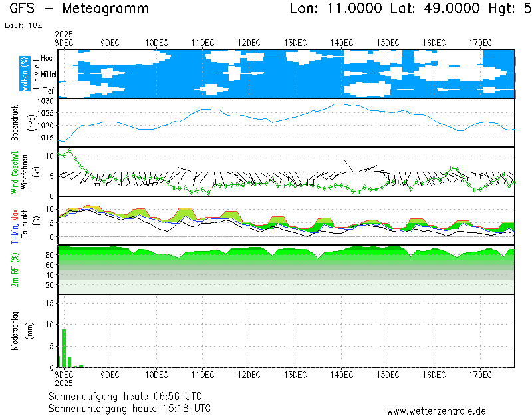
Task: Click the Hoch cloud level label
Action: click(48, 59)
